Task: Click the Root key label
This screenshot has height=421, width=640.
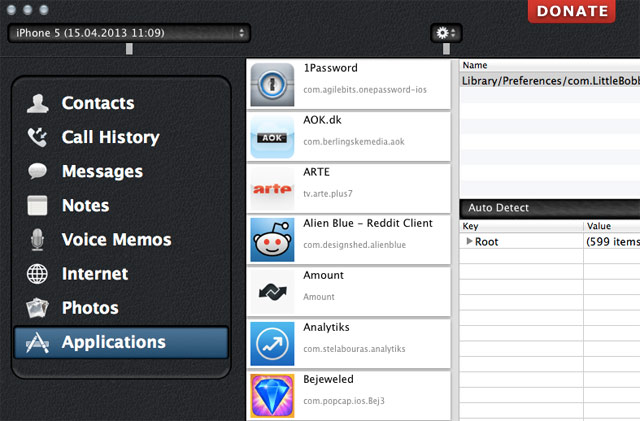Action: pyautogui.click(x=486, y=242)
